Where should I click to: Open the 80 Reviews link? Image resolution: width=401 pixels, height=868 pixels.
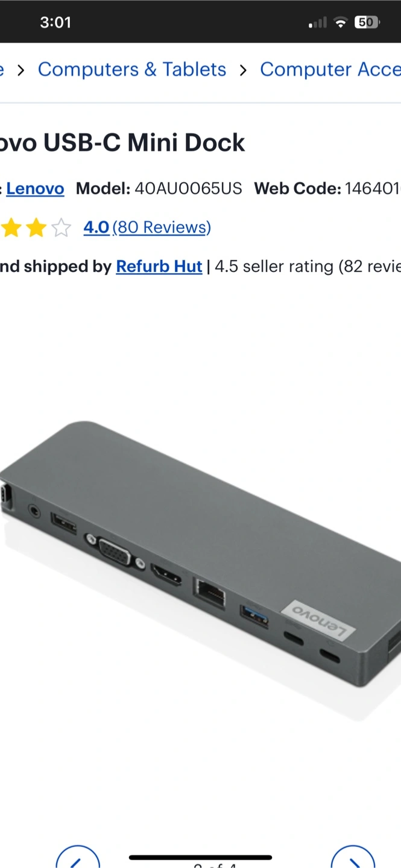click(162, 227)
